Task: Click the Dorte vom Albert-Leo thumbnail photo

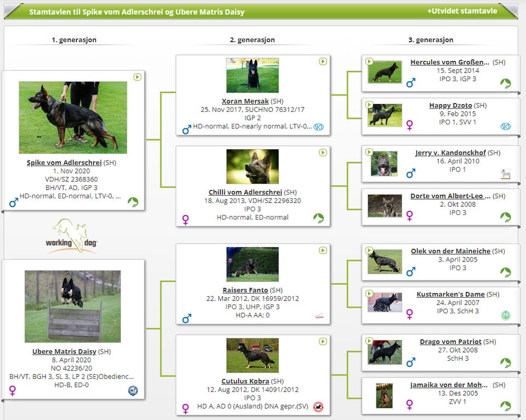Action: pos(385,206)
